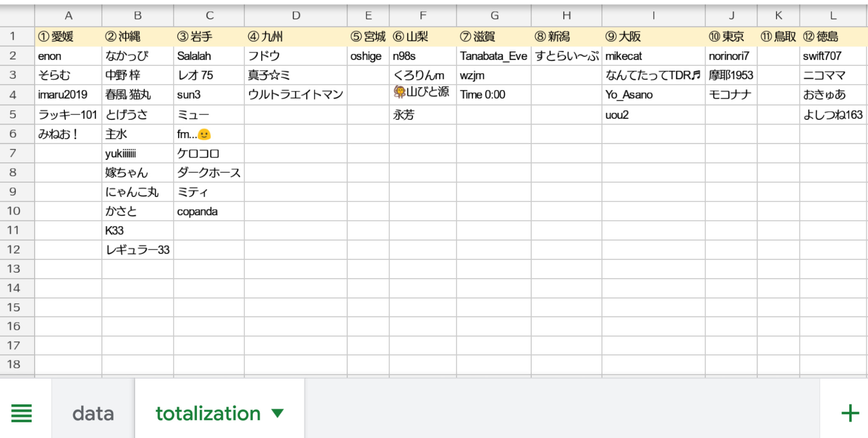The height and width of the screenshot is (438, 868).
Task: Click the cell containing Tanabata_Eve
Action: pyautogui.click(x=494, y=56)
